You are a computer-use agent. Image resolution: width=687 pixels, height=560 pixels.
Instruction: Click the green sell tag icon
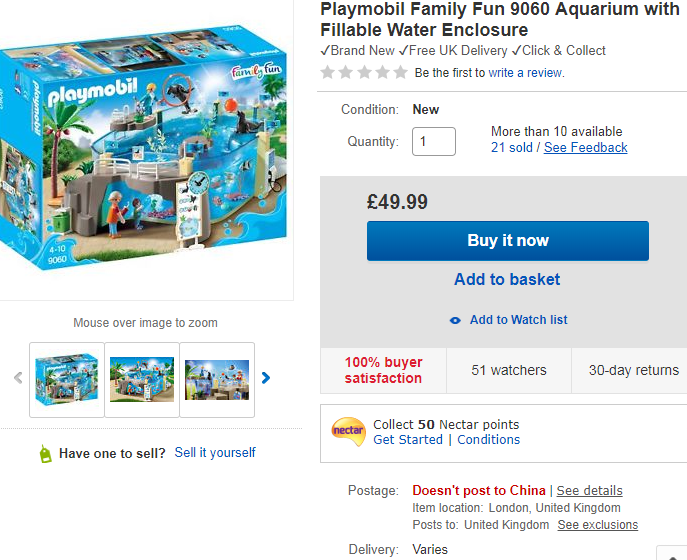coord(44,453)
